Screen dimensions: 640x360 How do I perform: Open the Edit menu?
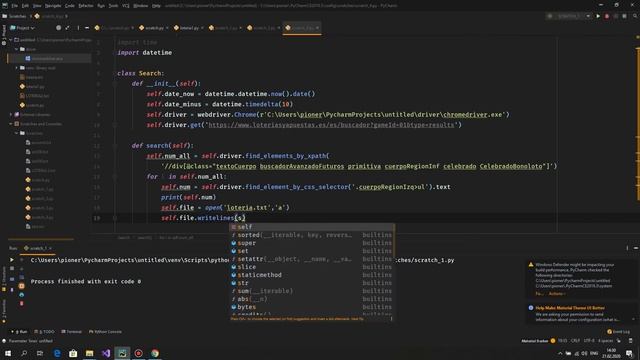25,6
